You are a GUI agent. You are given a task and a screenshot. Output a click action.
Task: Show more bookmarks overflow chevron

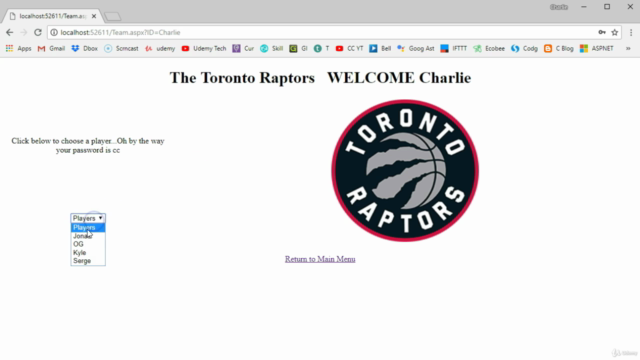pyautogui.click(x=628, y=49)
